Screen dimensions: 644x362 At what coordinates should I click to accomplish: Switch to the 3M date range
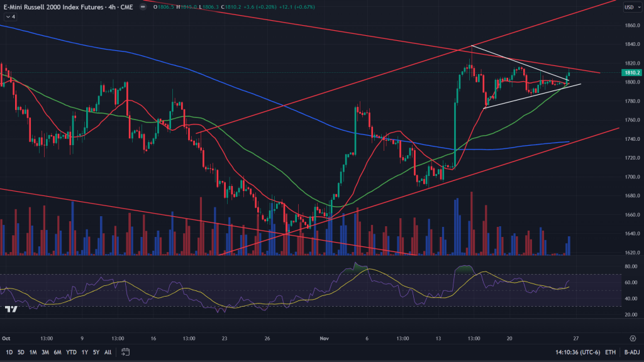(x=46, y=352)
